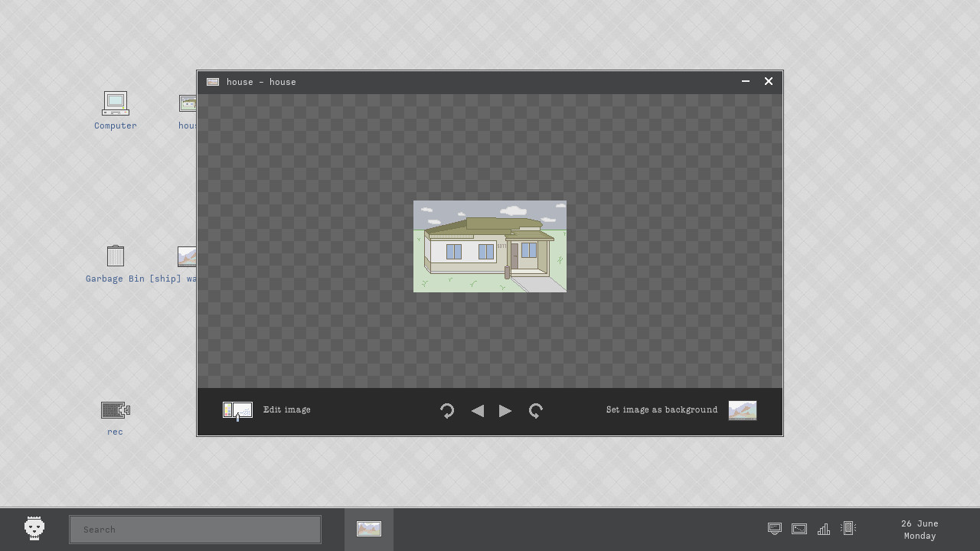Click the Set image as background label
Viewport: 980px width, 551px height.
click(661, 410)
